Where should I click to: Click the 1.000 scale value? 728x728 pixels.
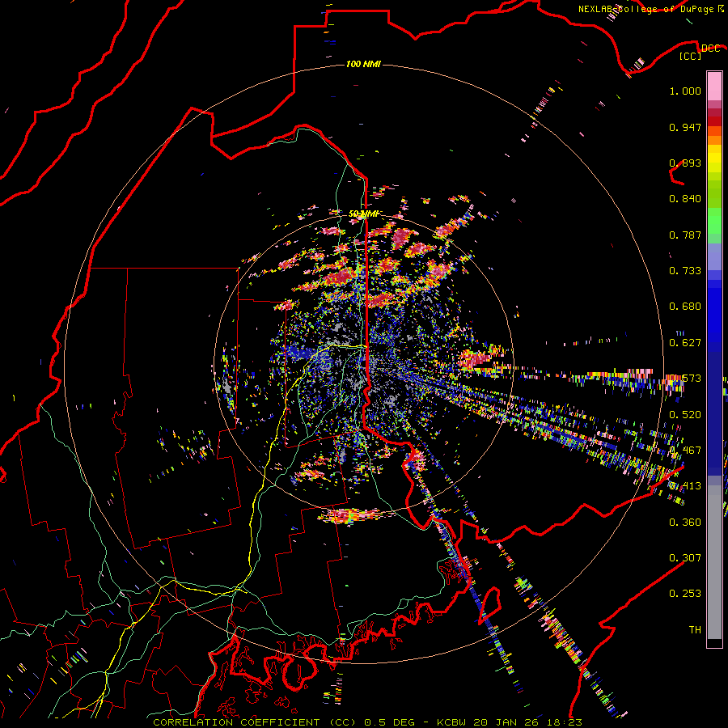click(685, 91)
